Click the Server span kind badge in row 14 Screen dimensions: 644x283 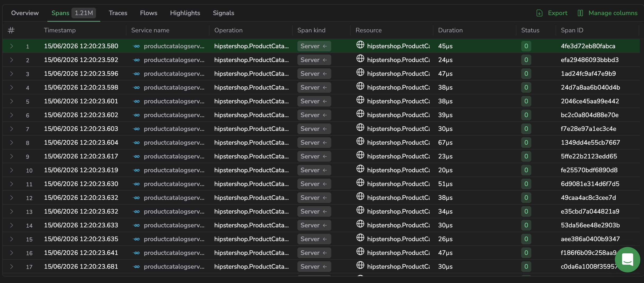pyautogui.click(x=314, y=225)
